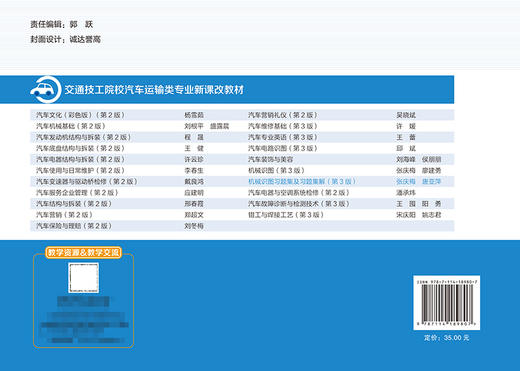520x371 pixels.
Task: Click the header title 交通技工院校汽车运输类专业新课改教材
Action: 154,90
